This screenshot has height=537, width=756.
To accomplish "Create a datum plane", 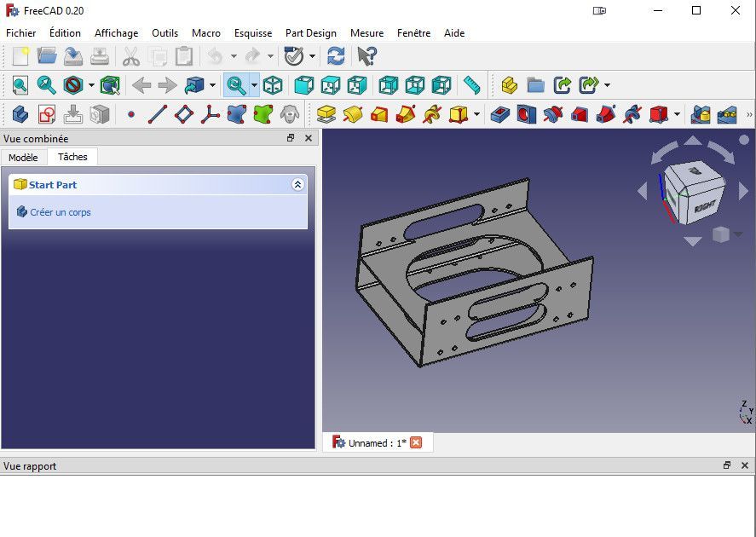I will (x=182, y=113).
